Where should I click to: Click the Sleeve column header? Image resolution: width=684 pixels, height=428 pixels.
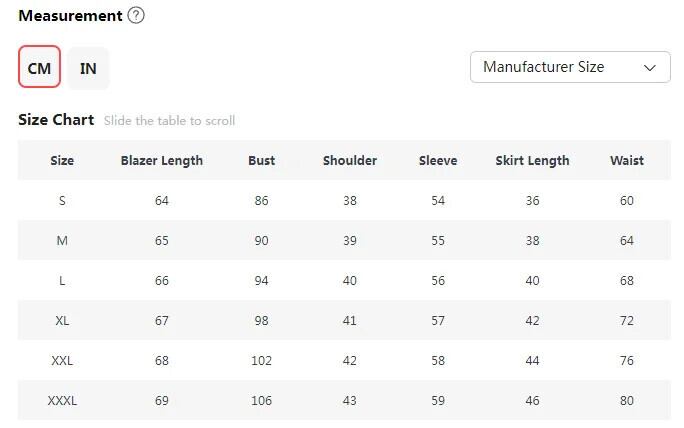coord(438,160)
